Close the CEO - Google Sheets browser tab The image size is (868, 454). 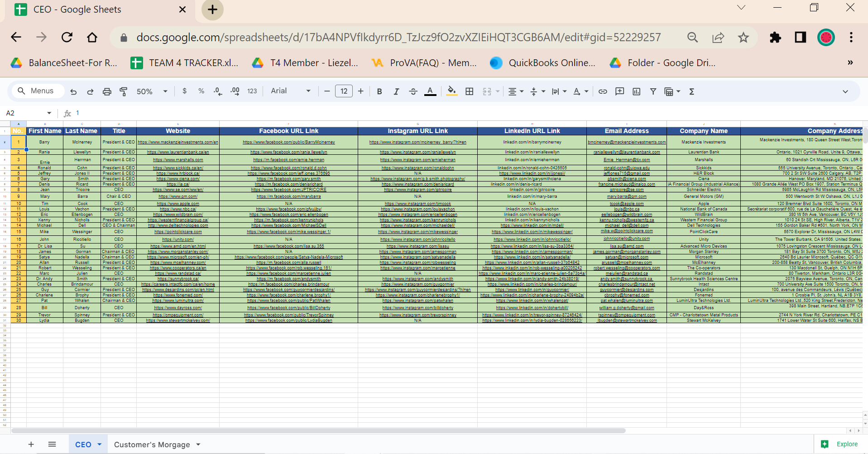(182, 10)
